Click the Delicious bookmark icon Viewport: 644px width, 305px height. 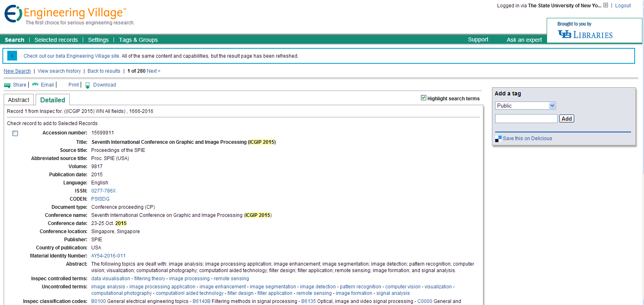[498, 139]
